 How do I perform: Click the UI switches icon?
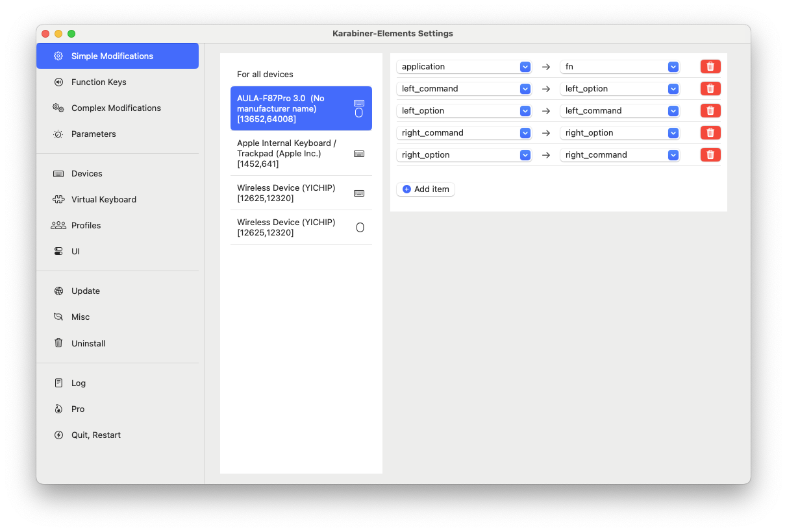58,251
